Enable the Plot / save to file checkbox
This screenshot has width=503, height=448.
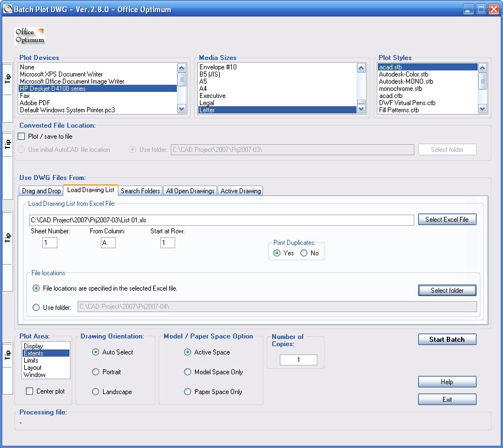click(x=21, y=136)
